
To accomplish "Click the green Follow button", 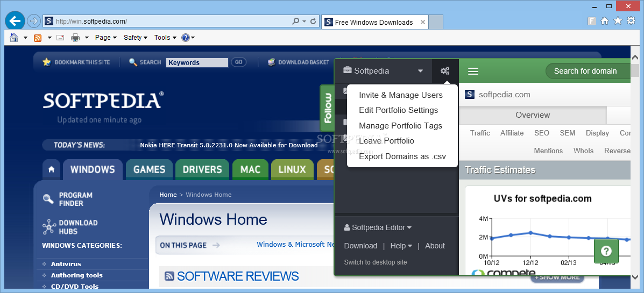I will tap(327, 108).
